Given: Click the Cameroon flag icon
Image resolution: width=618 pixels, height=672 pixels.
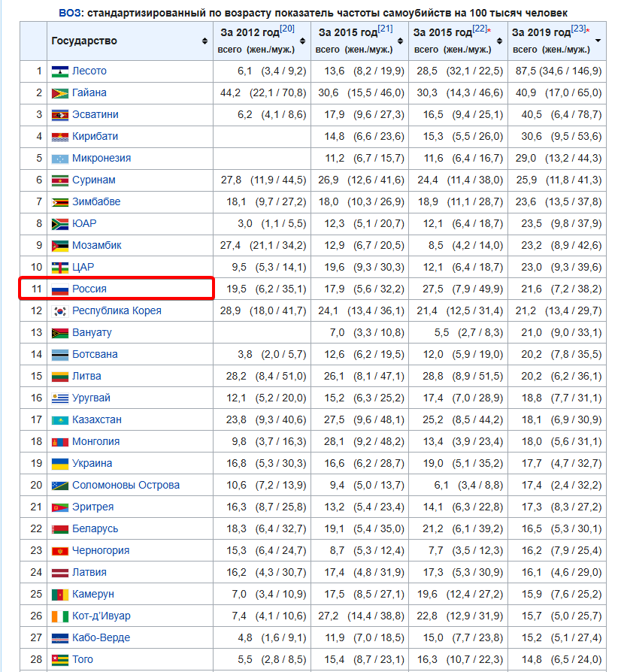Looking at the screenshot, I should (59, 595).
